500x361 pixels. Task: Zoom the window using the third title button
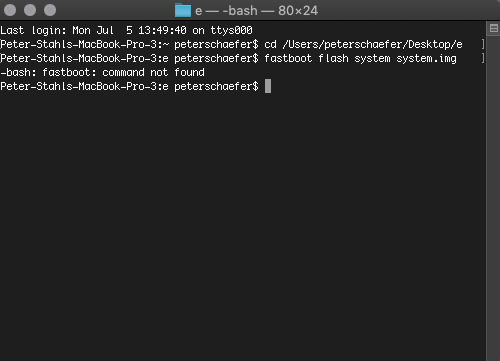[x=50, y=10]
